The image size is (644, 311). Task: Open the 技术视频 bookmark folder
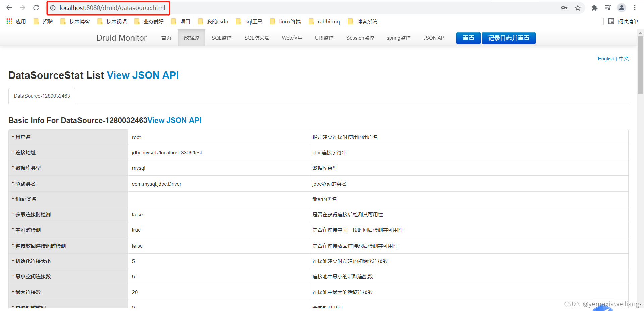tap(112, 21)
